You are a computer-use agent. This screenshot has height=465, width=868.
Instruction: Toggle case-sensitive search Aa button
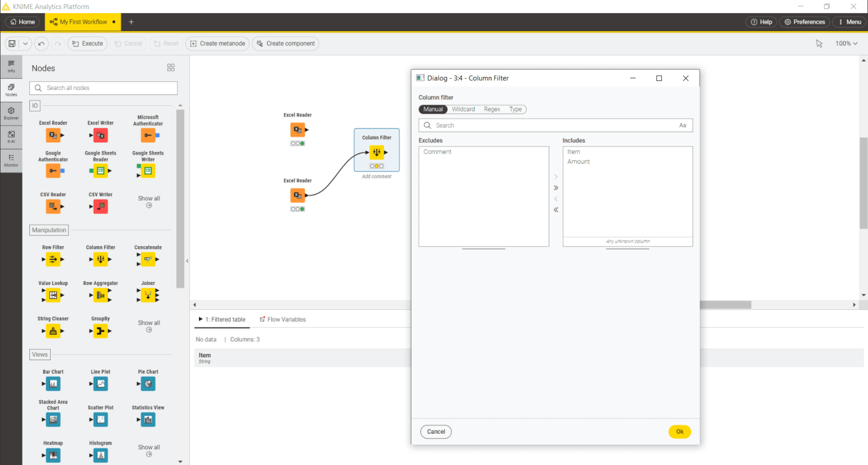(x=683, y=126)
